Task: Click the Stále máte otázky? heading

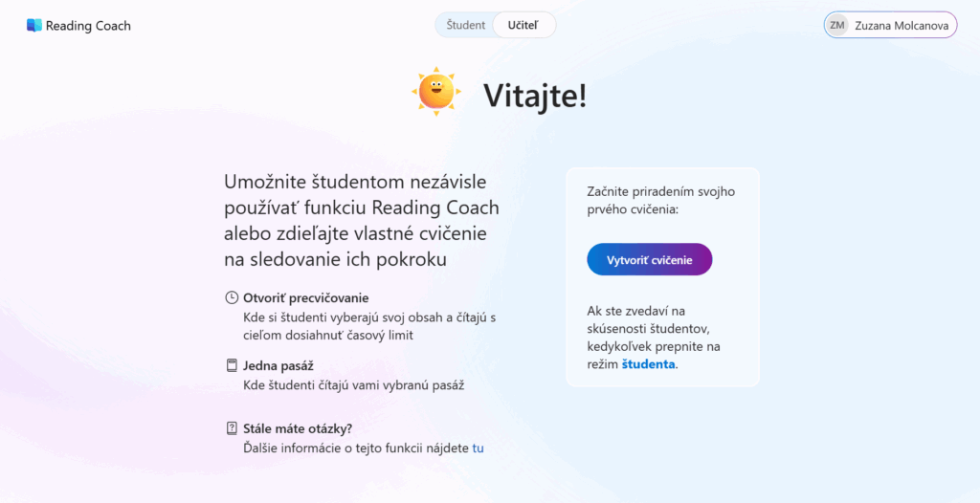Action: coord(298,428)
